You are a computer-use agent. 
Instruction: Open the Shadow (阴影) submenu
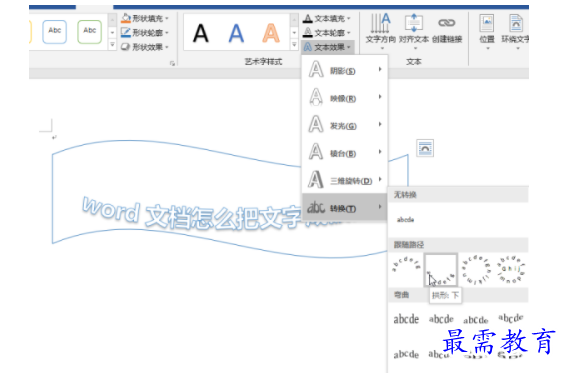pos(345,70)
